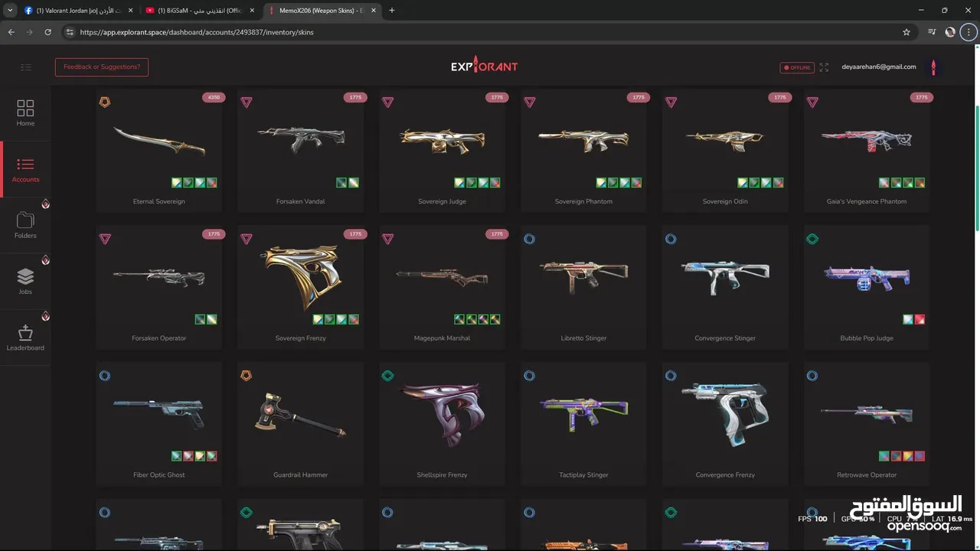Open the Jobs sidebar section

[25, 282]
